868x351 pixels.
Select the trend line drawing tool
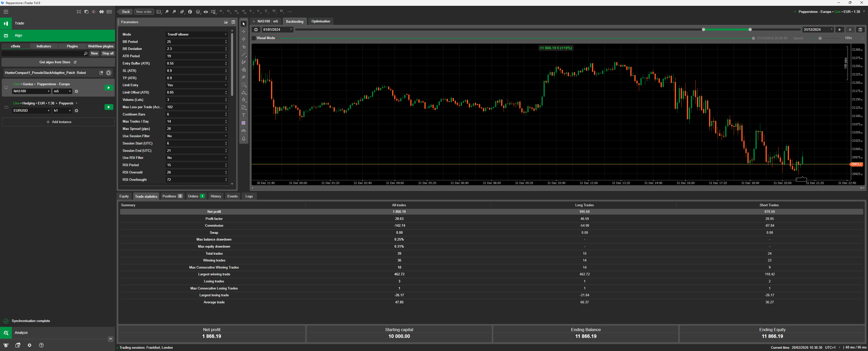[x=243, y=54]
